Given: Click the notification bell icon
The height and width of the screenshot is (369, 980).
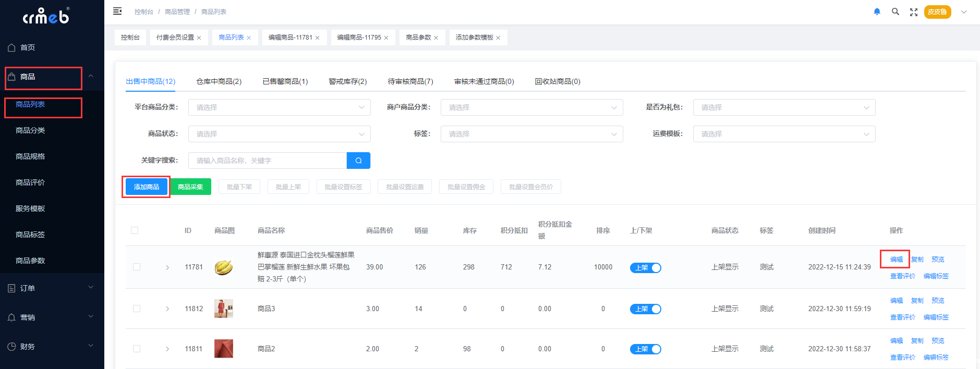Looking at the screenshot, I should [x=877, y=11].
